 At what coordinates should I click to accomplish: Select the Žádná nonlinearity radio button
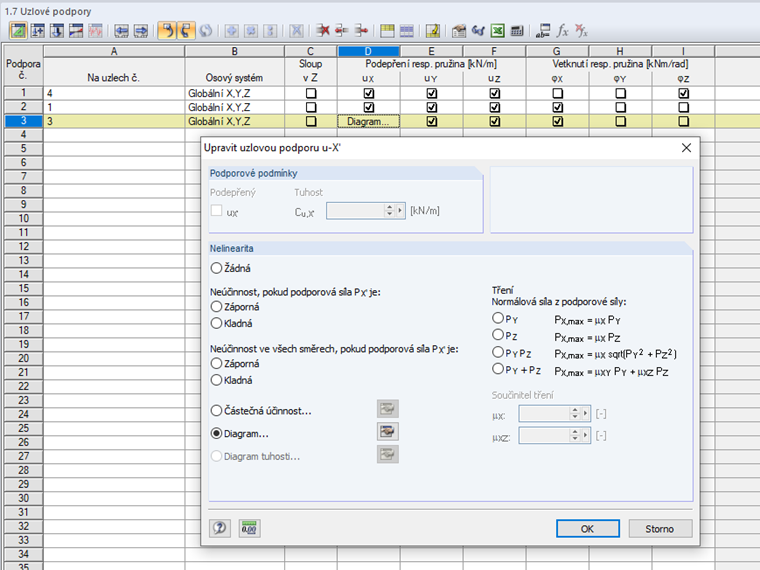[216, 268]
